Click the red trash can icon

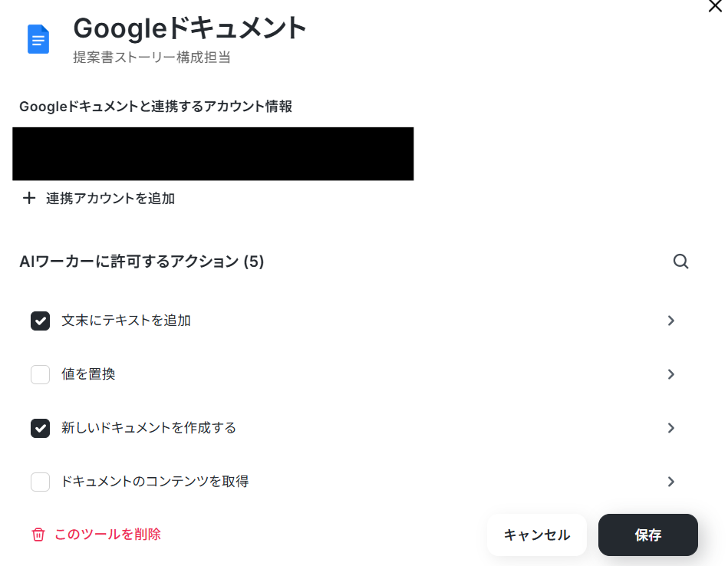pyautogui.click(x=38, y=535)
